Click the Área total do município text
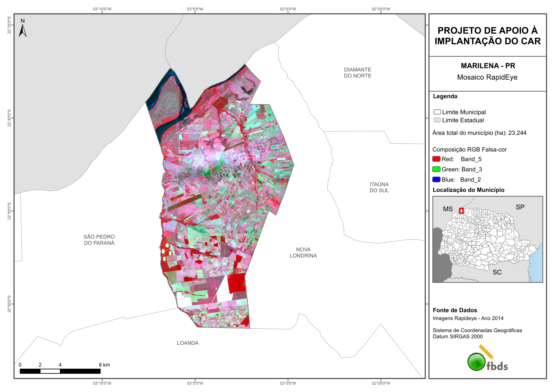The width and height of the screenshot is (554, 392). tap(479, 133)
